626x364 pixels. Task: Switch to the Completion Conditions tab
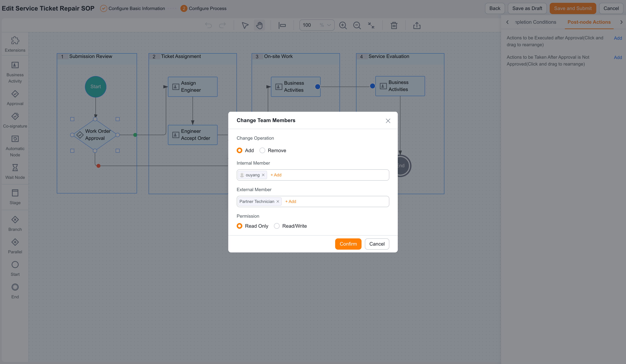click(535, 22)
